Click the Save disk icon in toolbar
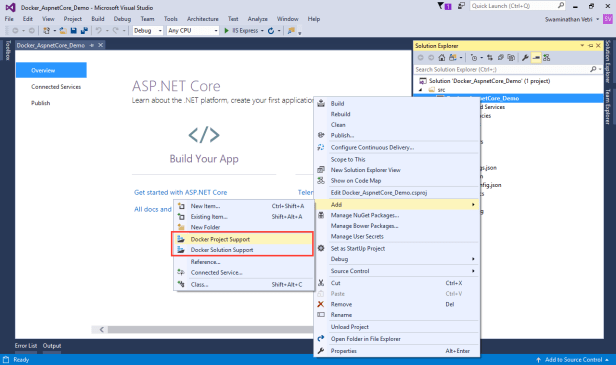 click(73, 31)
